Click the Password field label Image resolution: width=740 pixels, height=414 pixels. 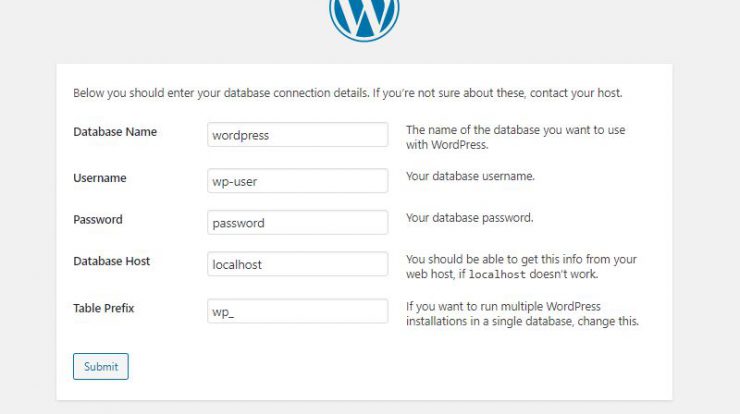[x=98, y=220]
